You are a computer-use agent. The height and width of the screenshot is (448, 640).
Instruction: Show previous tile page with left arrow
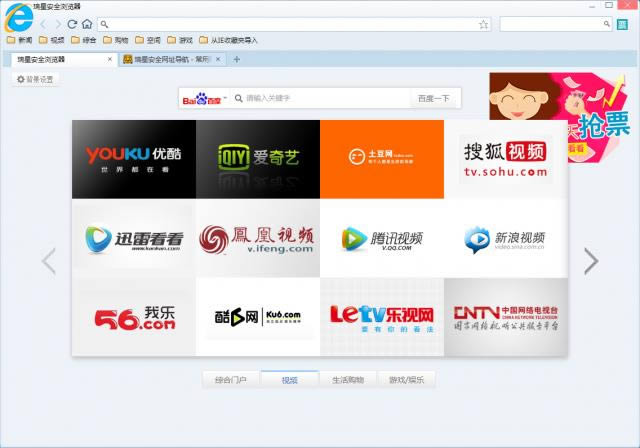(49, 261)
